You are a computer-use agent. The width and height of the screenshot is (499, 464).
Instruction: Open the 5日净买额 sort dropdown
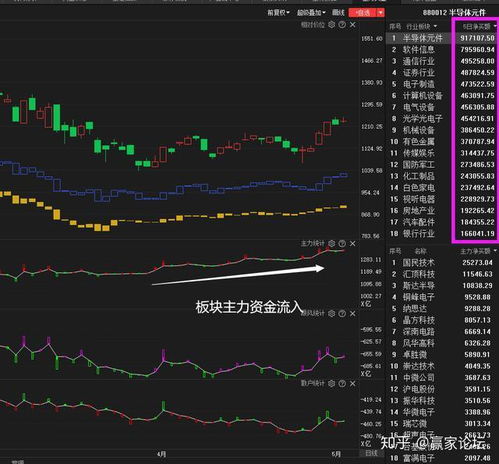pyautogui.click(x=479, y=26)
